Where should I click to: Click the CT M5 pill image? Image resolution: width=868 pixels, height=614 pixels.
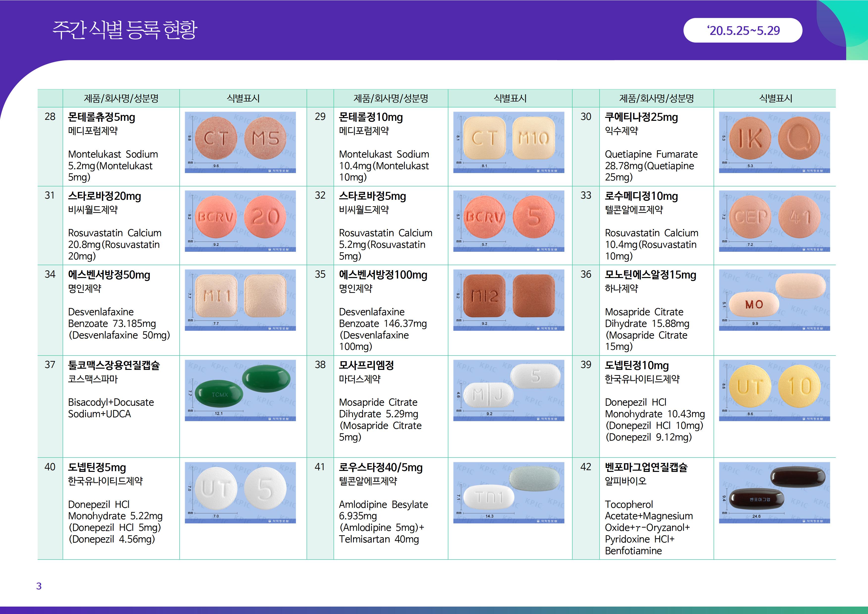click(240, 142)
